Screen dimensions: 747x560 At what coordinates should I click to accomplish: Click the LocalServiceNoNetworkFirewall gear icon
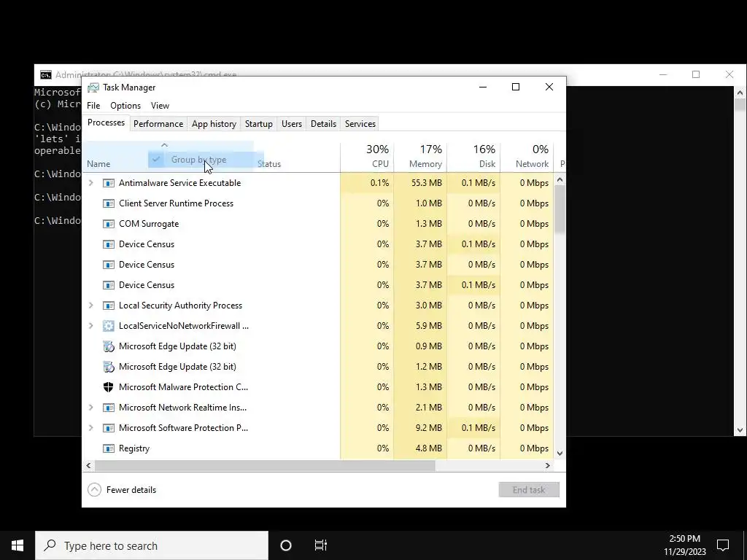tap(109, 326)
